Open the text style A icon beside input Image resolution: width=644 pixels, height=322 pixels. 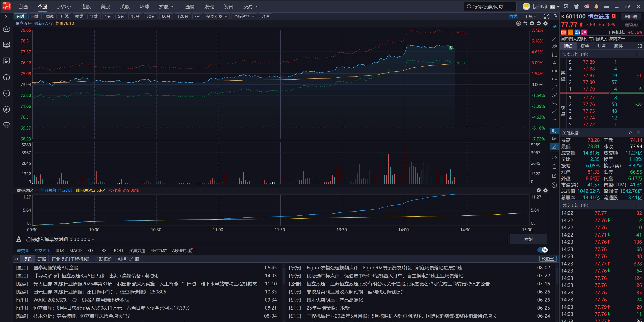pos(19,239)
